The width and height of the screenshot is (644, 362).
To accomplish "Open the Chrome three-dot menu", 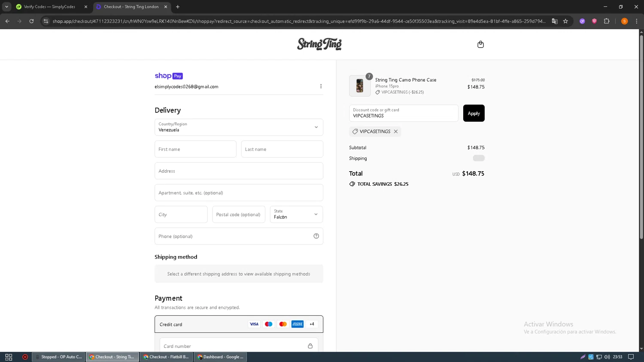I will pos(637,21).
